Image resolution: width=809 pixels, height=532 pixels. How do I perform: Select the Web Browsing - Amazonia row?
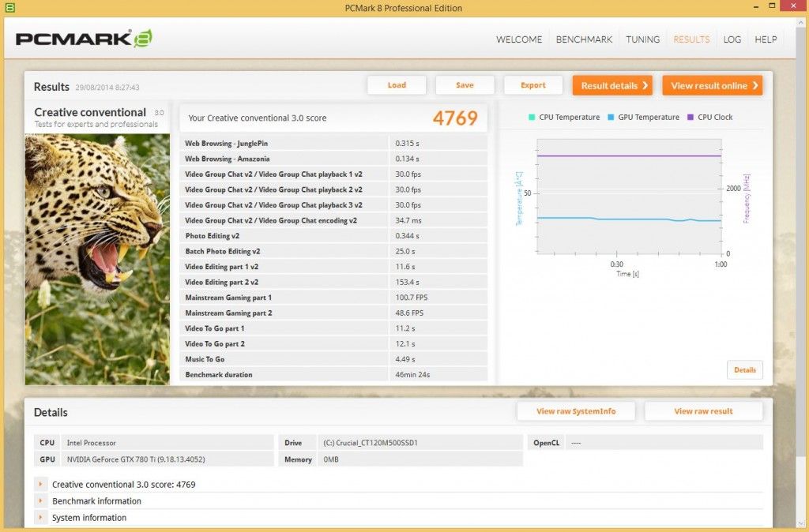pyautogui.click(x=333, y=159)
